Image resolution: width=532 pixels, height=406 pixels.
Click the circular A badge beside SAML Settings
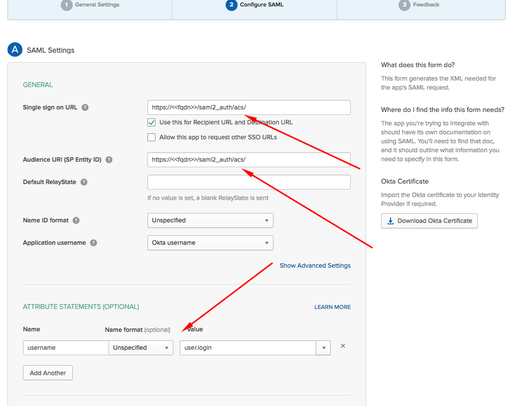[14, 50]
